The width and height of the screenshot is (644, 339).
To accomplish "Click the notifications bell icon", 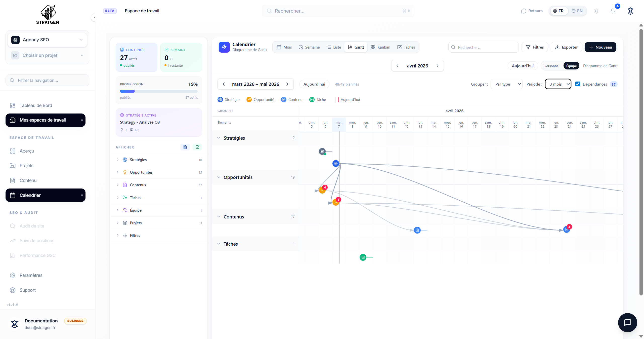I will [613, 11].
